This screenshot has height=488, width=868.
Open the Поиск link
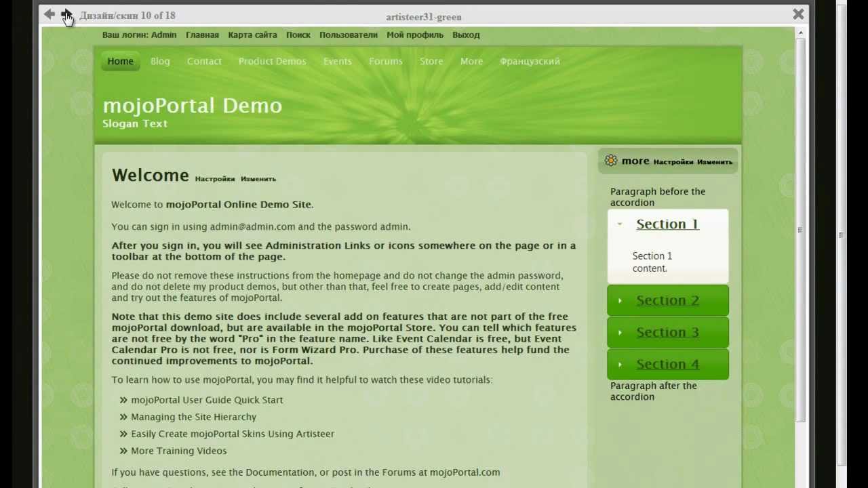(298, 35)
